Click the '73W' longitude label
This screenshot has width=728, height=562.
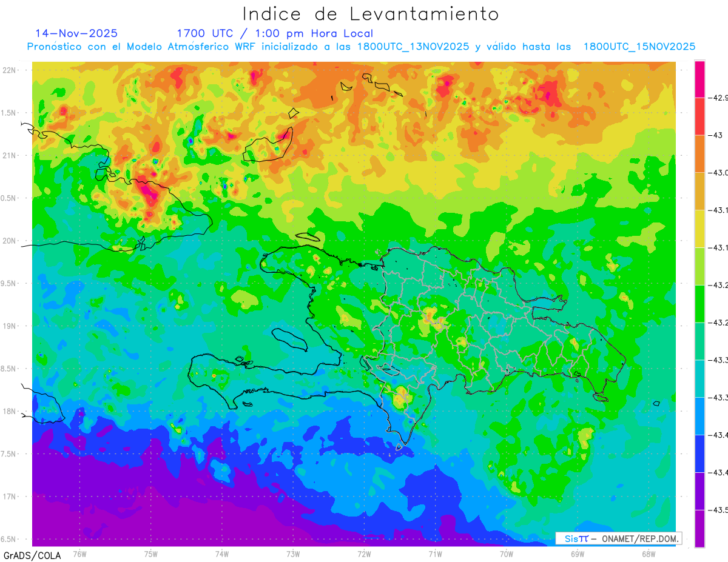(x=292, y=554)
